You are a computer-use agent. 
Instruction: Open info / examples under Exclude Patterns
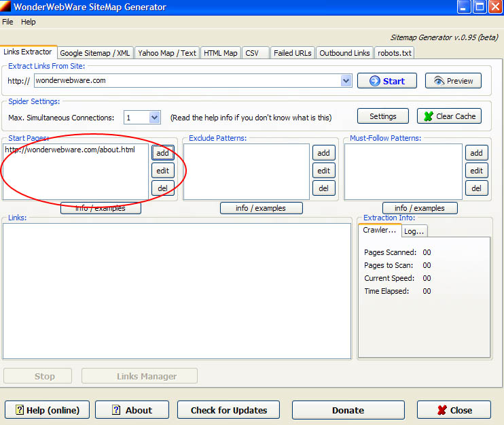tap(261, 208)
